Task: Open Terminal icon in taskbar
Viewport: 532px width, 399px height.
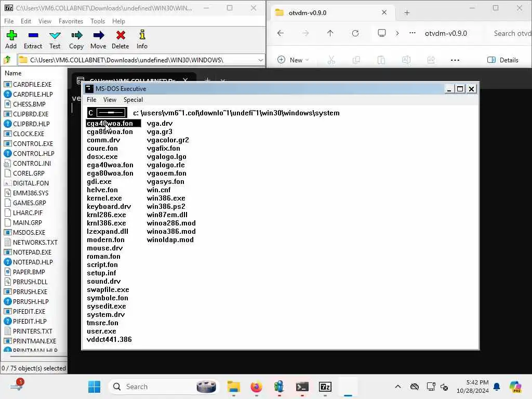Action: (x=302, y=387)
